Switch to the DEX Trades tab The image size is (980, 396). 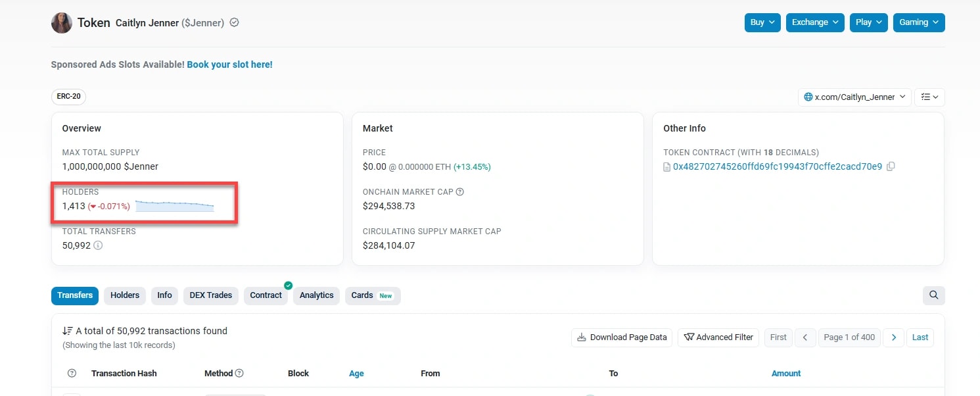[210, 295]
